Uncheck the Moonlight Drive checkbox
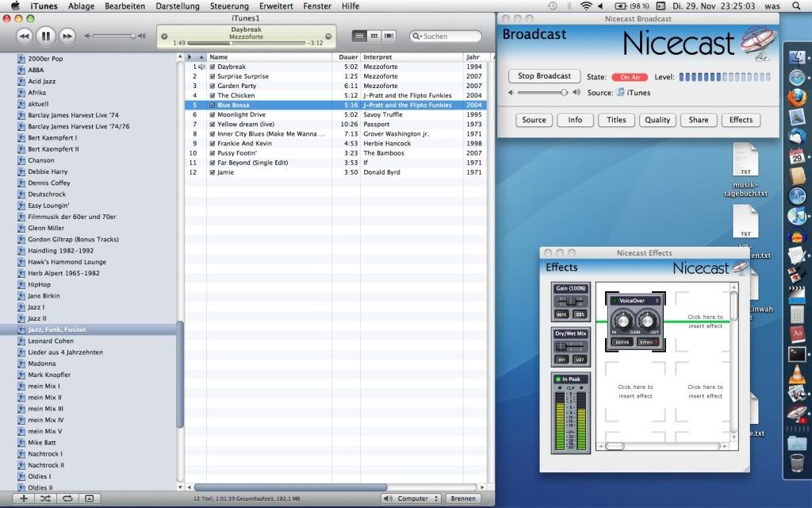The width and height of the screenshot is (812, 508). [212, 114]
